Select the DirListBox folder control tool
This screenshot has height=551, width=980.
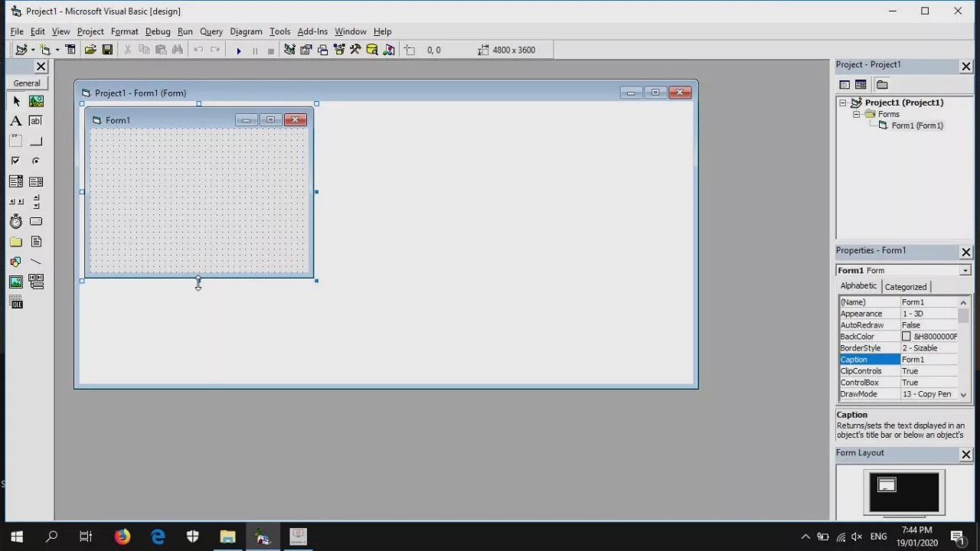(16, 242)
